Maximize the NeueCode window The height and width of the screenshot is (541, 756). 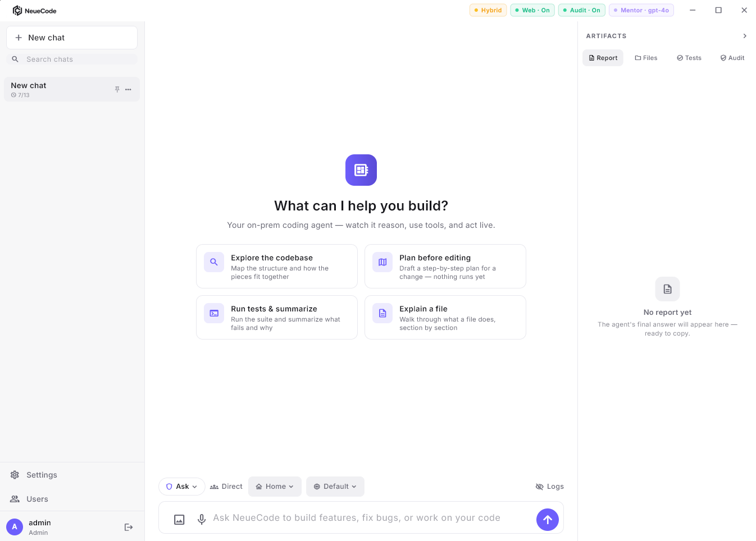click(x=718, y=10)
